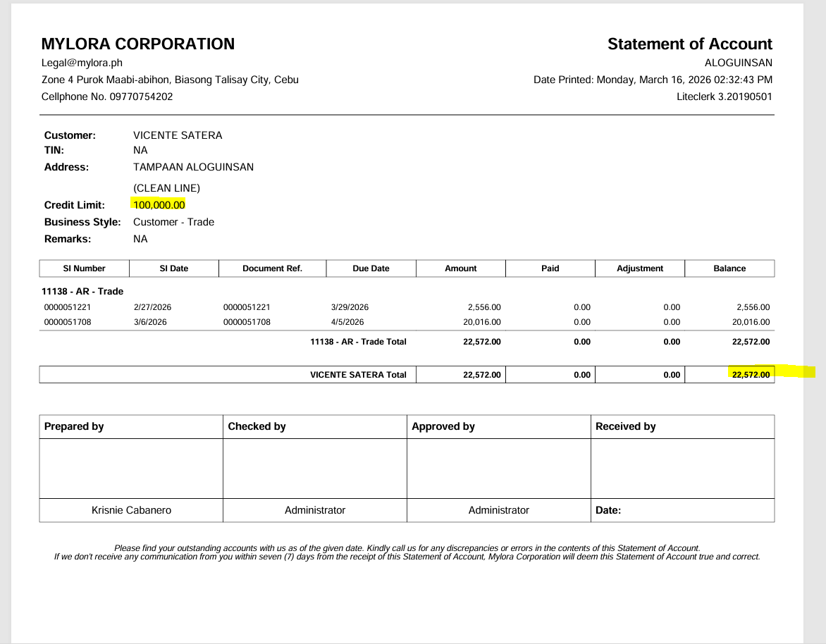
Task: Click the Due Date column header
Action: (371, 268)
